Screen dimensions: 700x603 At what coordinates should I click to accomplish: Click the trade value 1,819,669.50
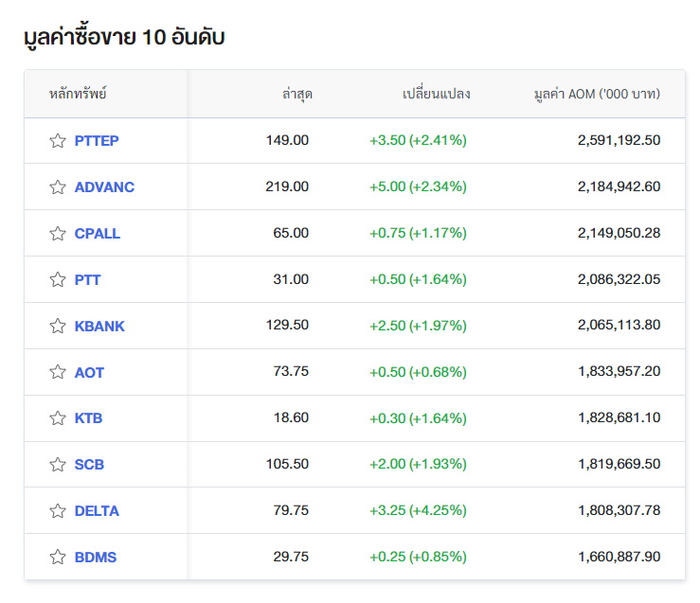[619, 464]
